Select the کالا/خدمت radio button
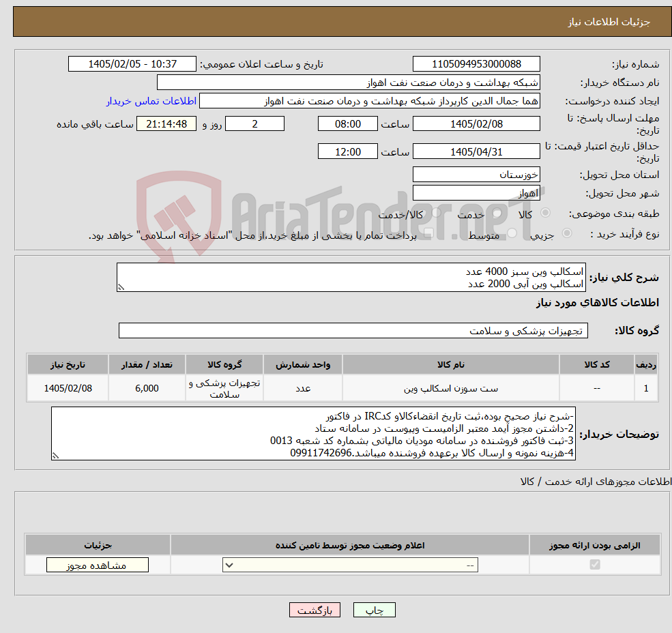Screen dimensions: 672x633 (436, 213)
